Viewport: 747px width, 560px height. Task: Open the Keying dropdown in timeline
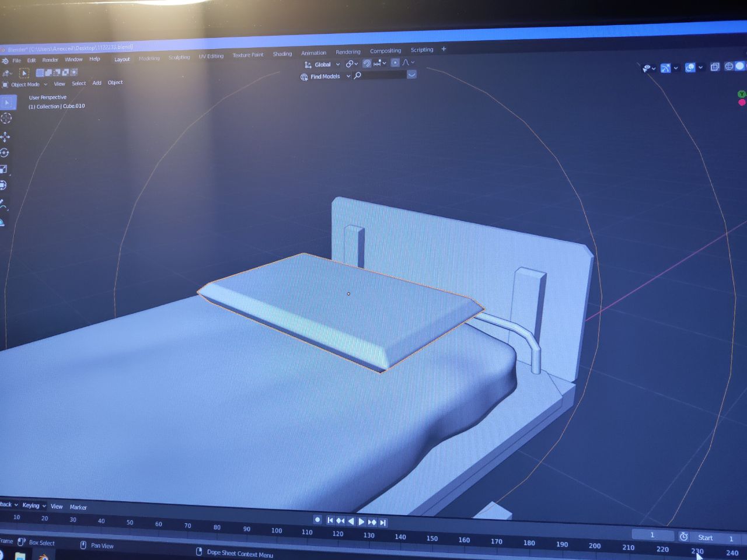(34, 505)
